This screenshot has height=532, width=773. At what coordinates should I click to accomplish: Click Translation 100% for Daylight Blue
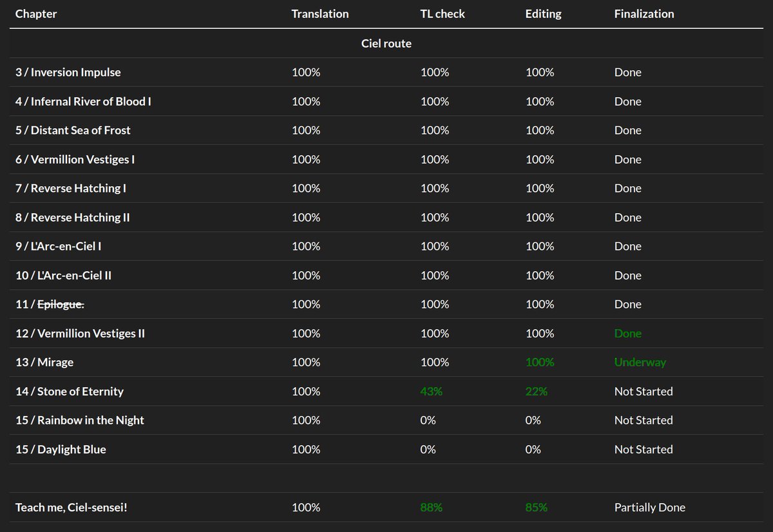306,449
